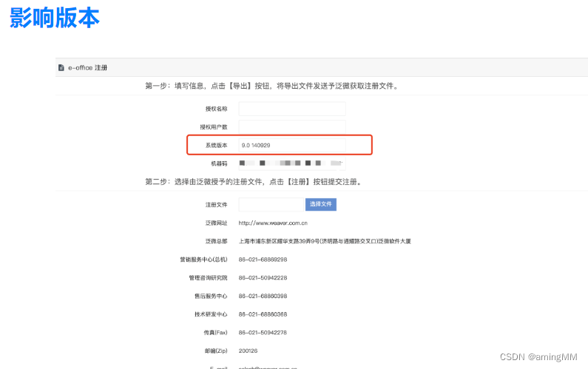Click the 授权用户数 label
The height and width of the screenshot is (369, 588).
point(214,127)
